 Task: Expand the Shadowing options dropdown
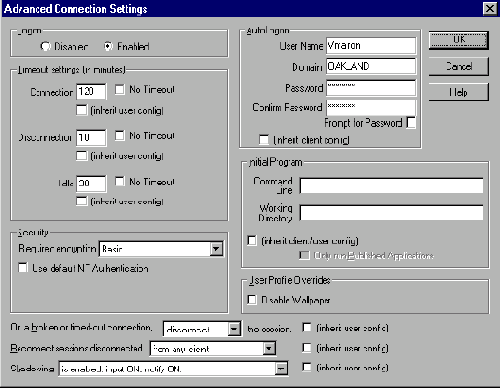pos(281,369)
